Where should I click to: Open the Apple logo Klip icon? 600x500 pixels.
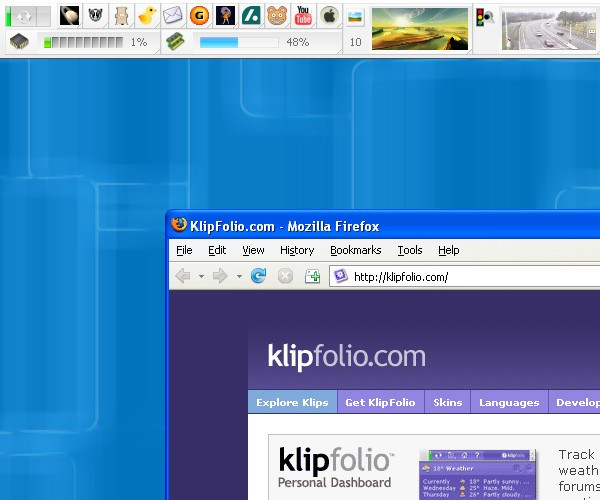click(x=329, y=16)
